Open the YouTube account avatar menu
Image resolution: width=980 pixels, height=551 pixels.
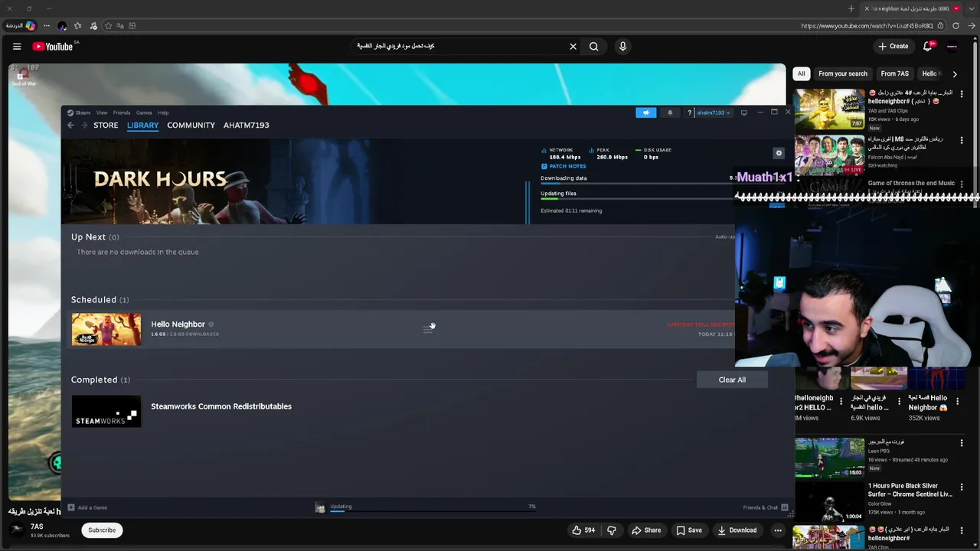(x=952, y=47)
